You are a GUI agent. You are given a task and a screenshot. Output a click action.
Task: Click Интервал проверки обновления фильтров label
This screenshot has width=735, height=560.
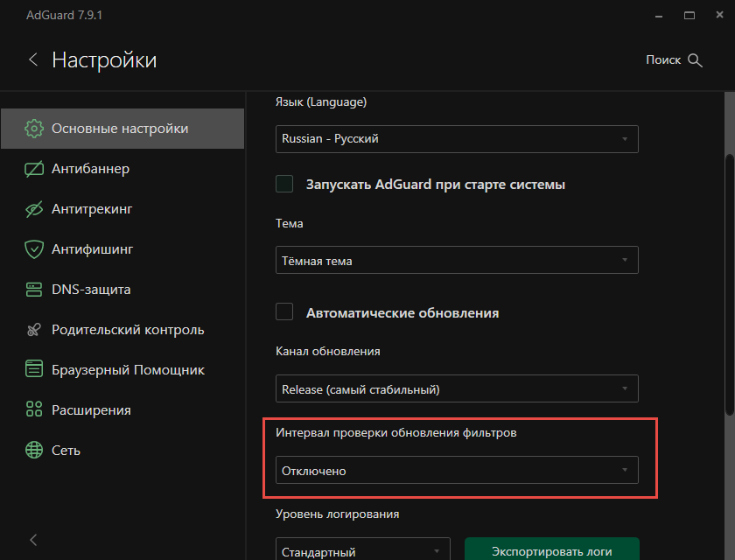[396, 433]
